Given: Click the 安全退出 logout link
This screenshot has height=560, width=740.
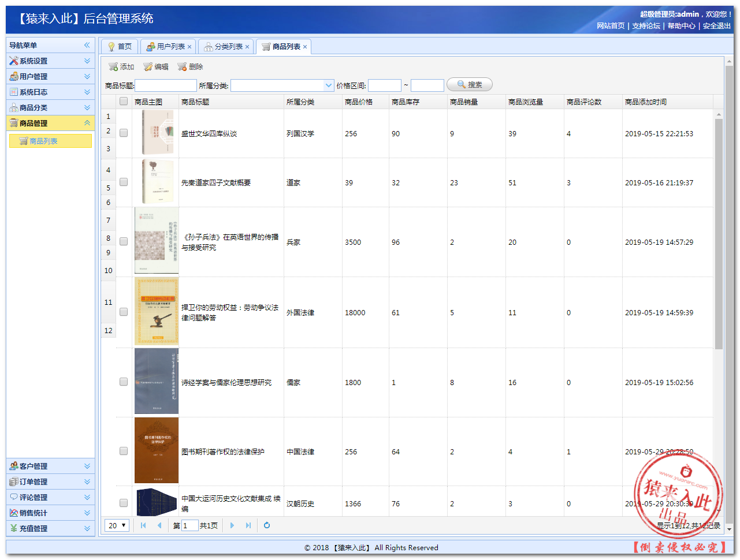Looking at the screenshot, I should tap(716, 26).
